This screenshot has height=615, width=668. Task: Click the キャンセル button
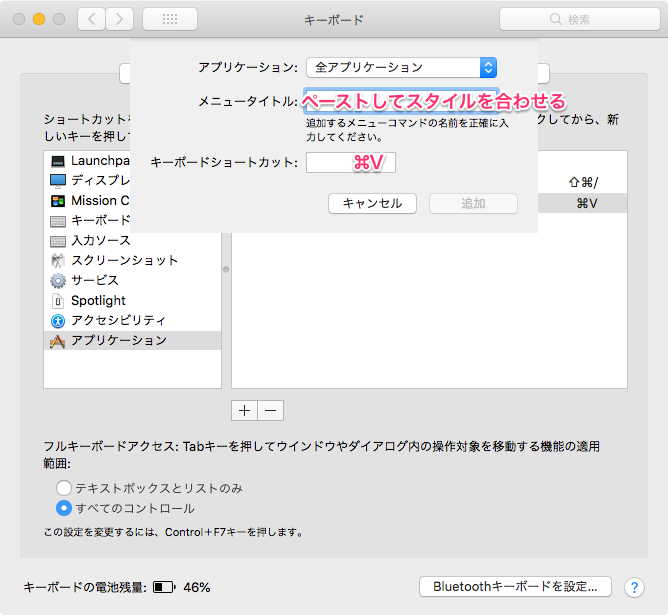point(372,203)
